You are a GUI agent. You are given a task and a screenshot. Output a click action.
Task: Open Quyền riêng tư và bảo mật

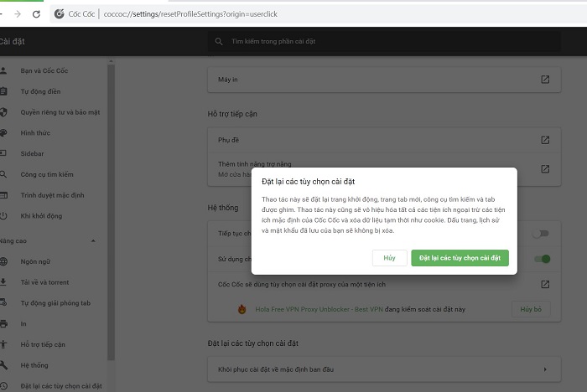(x=60, y=112)
